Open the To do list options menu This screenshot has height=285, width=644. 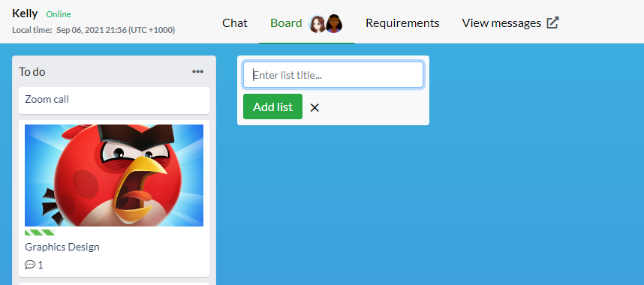pyautogui.click(x=197, y=72)
